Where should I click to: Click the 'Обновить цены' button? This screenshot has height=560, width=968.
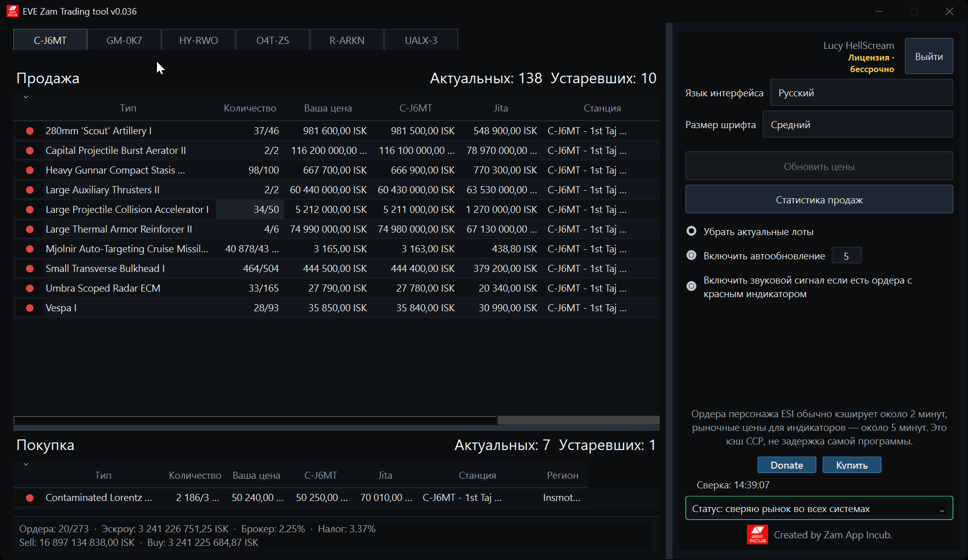pos(819,166)
